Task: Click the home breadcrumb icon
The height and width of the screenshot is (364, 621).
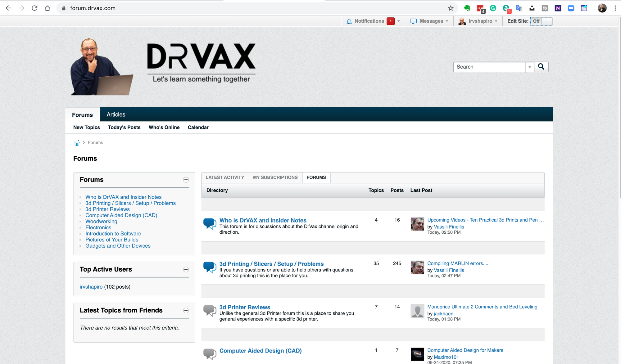Action: 77,143
